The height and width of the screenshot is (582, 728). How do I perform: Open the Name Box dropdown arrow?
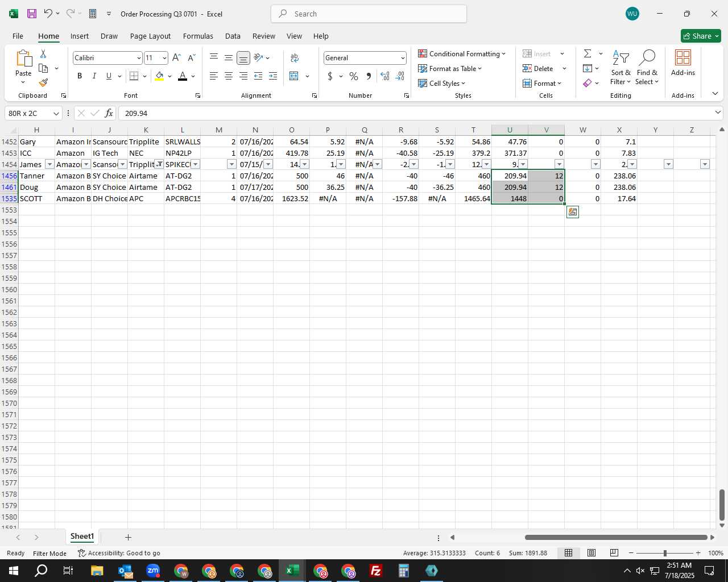56,114
